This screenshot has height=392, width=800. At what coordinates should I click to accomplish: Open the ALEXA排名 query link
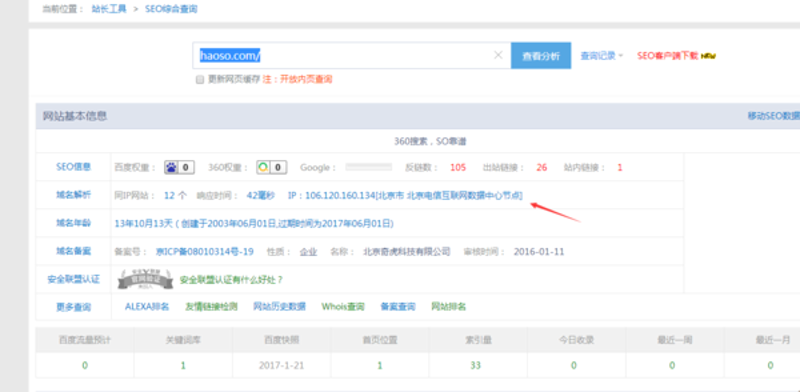coord(147,307)
